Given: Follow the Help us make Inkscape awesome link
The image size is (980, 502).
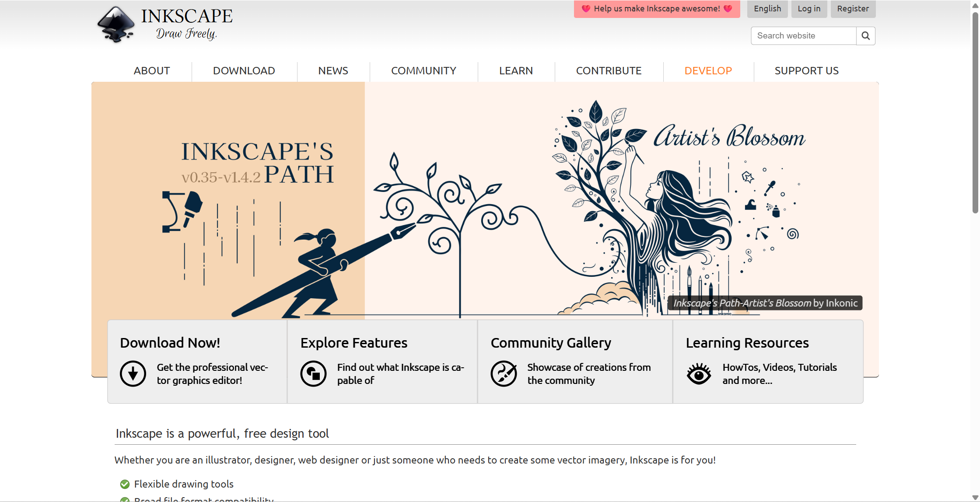Looking at the screenshot, I should [x=657, y=9].
